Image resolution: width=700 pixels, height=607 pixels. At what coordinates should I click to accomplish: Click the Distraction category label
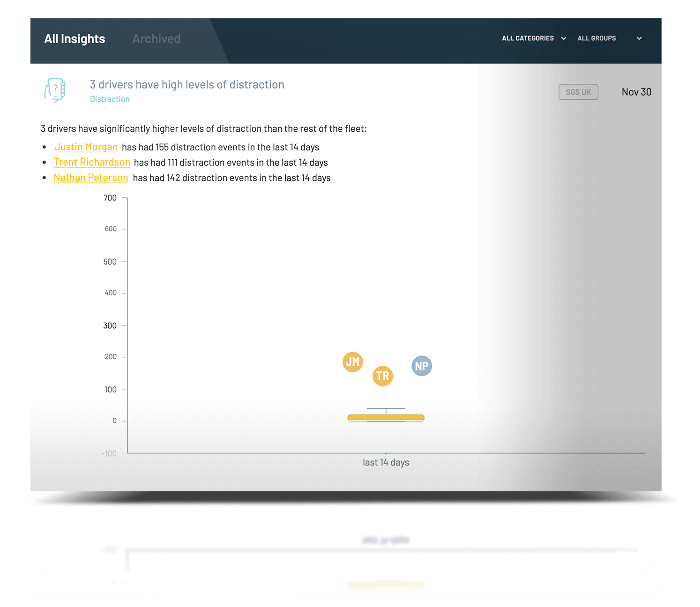click(110, 99)
